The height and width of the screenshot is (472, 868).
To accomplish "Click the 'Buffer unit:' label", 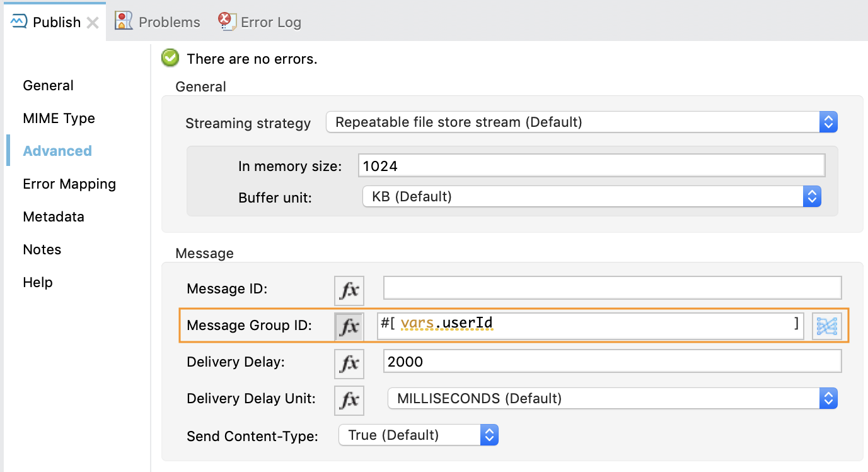I will [275, 198].
